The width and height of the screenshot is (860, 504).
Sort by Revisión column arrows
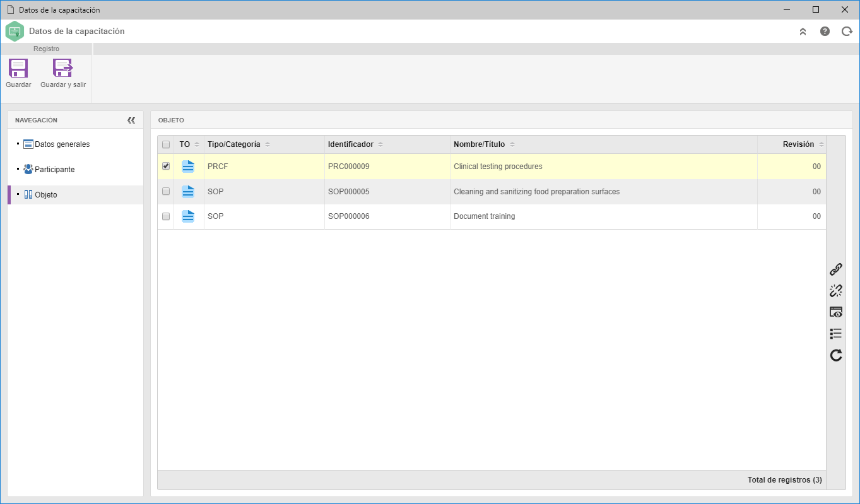(x=821, y=144)
